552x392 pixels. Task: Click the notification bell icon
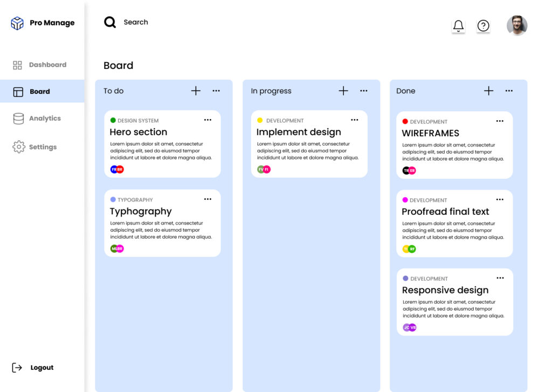click(x=458, y=26)
